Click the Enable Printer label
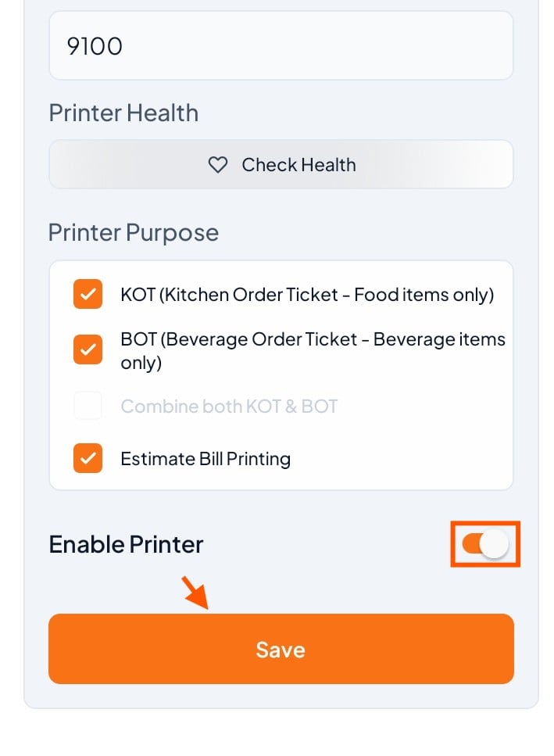Image resolution: width=554 pixels, height=756 pixels. click(x=127, y=544)
